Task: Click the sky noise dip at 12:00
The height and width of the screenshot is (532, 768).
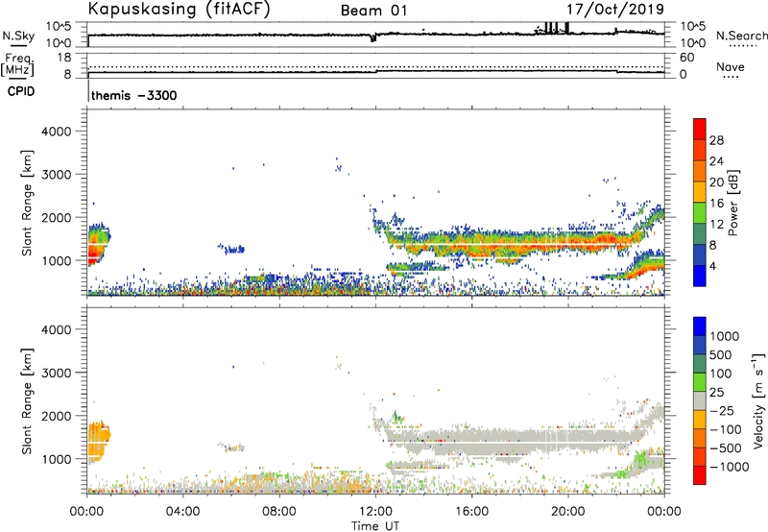Action: point(373,37)
